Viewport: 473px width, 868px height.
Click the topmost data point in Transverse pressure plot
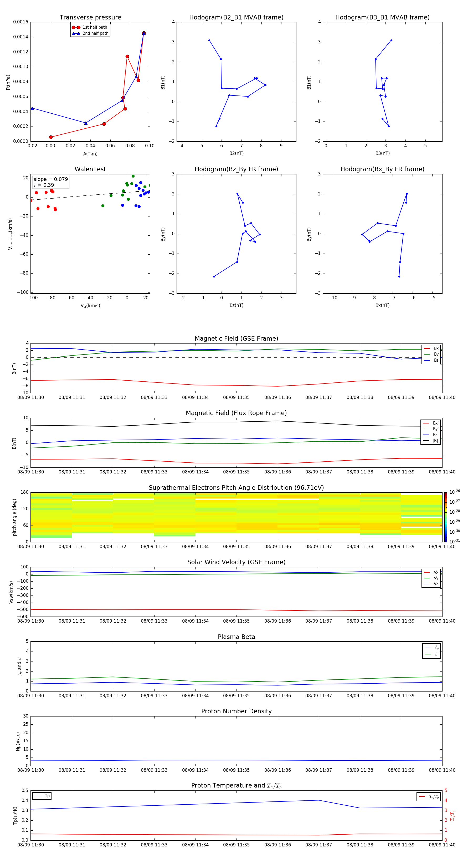144,33
